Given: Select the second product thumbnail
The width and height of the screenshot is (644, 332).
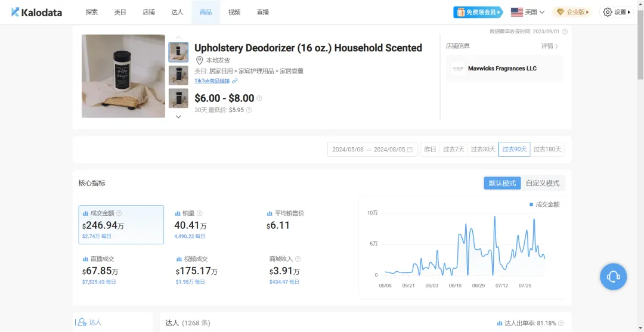Looking at the screenshot, I should click(178, 76).
